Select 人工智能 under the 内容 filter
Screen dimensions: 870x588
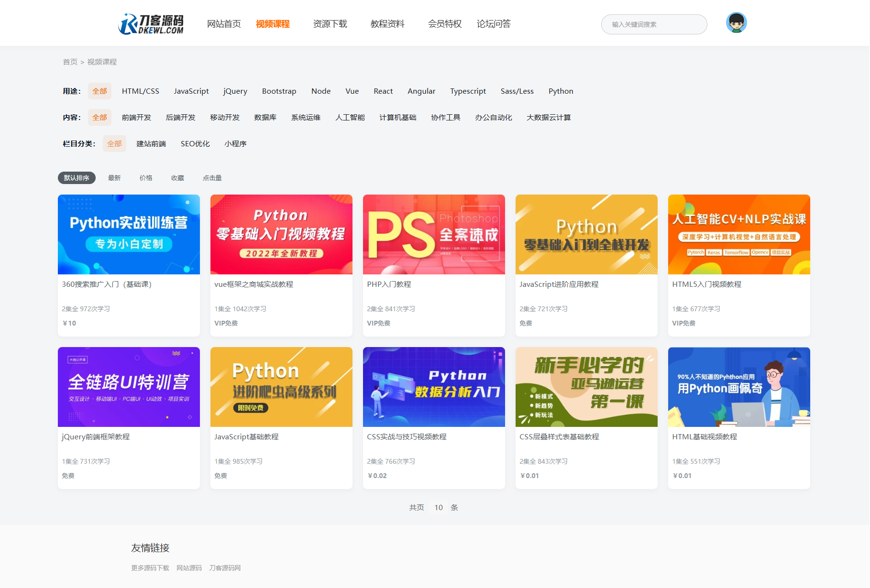tap(350, 117)
